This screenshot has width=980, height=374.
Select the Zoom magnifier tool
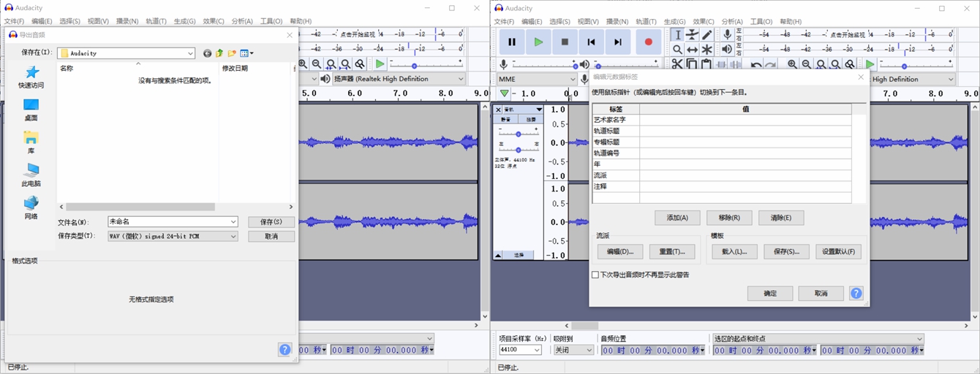pos(677,50)
